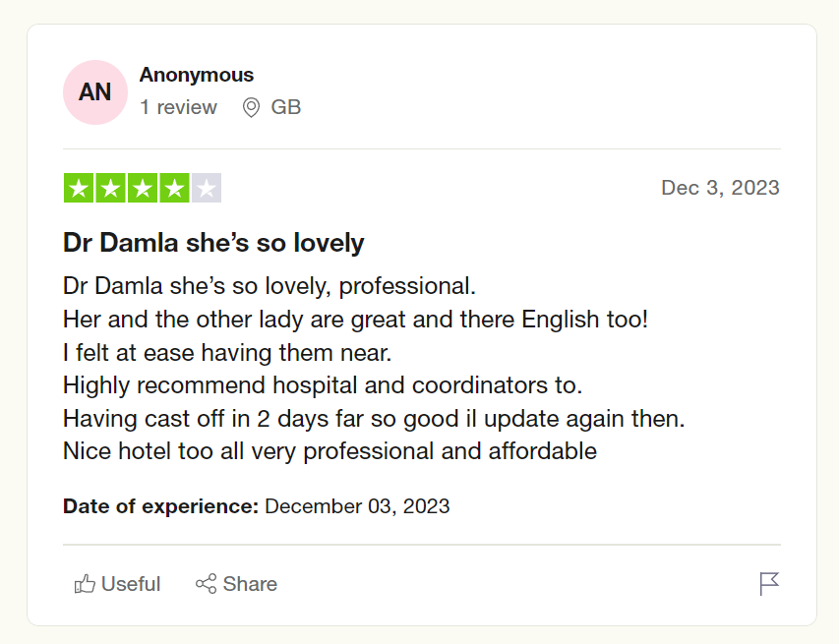Image resolution: width=839 pixels, height=644 pixels.
Task: Click the 'Highly recommend hospital' review line
Action: (x=323, y=384)
